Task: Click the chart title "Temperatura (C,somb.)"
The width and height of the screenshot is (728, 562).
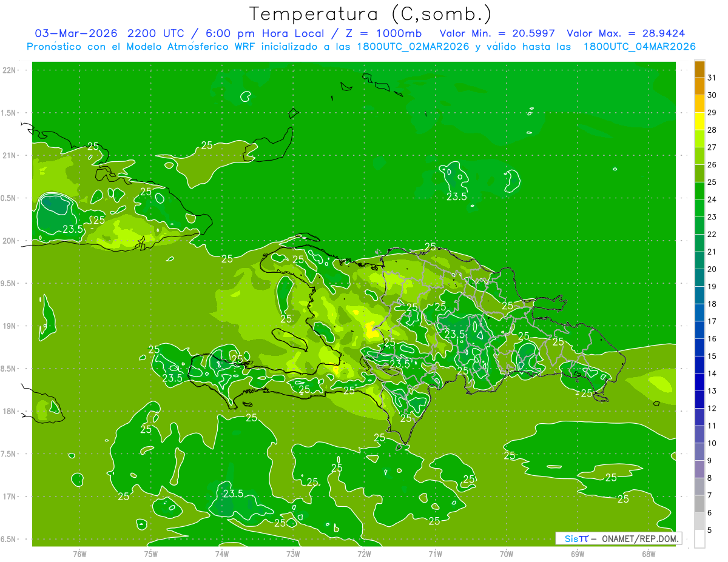Action: coord(371,14)
